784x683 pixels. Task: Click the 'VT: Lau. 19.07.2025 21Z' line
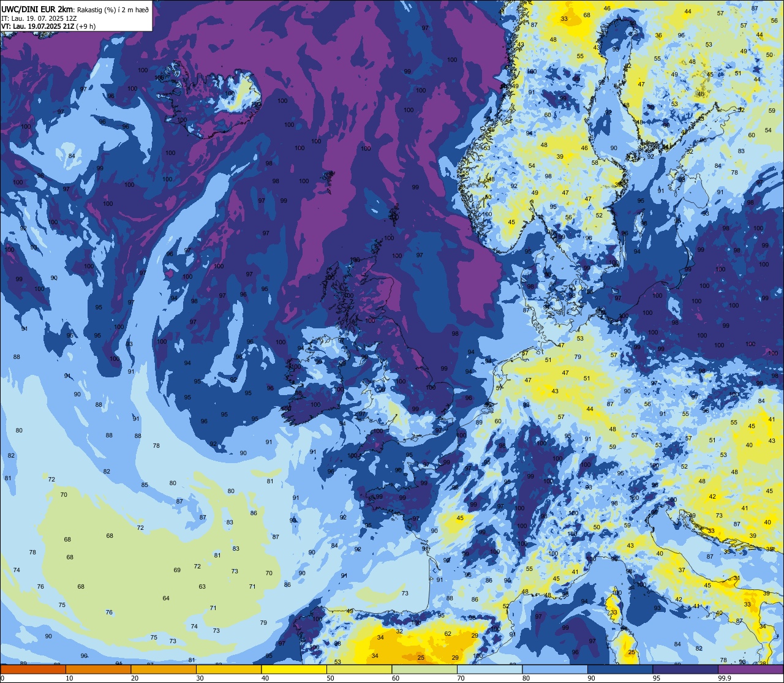tap(37, 26)
